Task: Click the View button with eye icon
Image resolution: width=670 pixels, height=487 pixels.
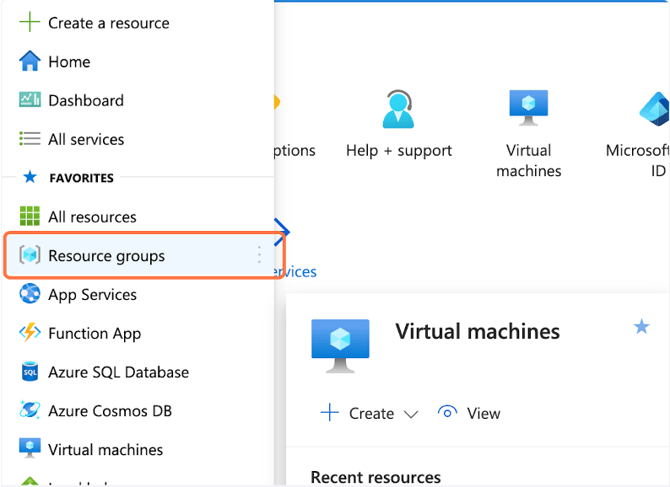Action: [x=470, y=413]
